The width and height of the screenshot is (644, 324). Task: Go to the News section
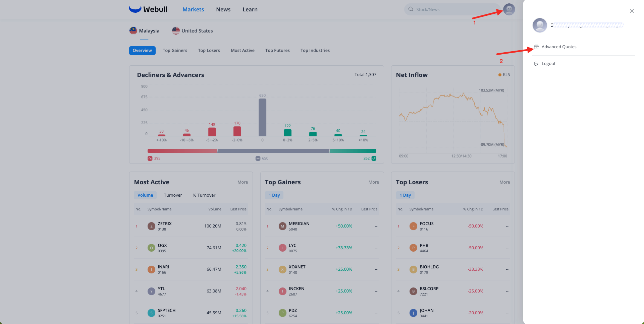[x=223, y=9]
